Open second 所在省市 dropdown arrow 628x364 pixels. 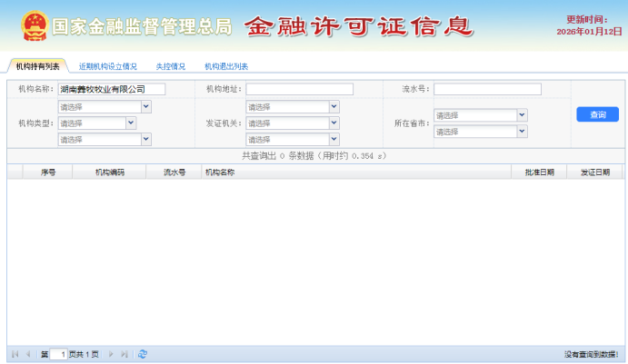point(522,132)
